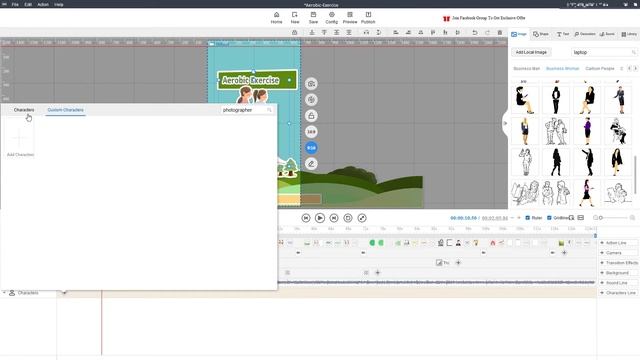Show next image categories with right arrow
This screenshot has height=360, width=640.
pos(635,68)
